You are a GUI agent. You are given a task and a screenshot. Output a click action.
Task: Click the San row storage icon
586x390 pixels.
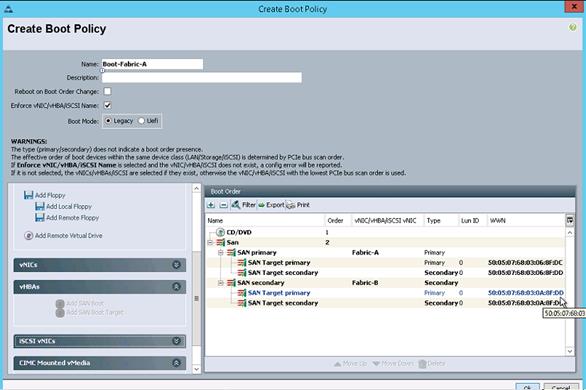coord(220,242)
